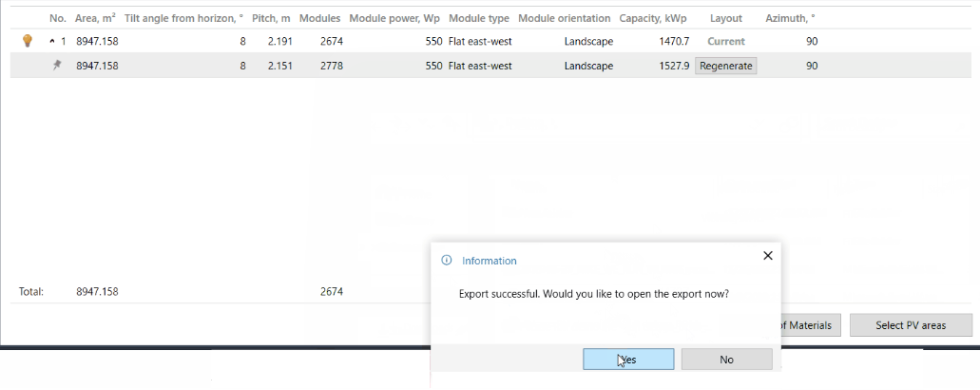Screen dimensions: 980x390
Task: Click the pin icon in the second row
Action: (x=57, y=65)
